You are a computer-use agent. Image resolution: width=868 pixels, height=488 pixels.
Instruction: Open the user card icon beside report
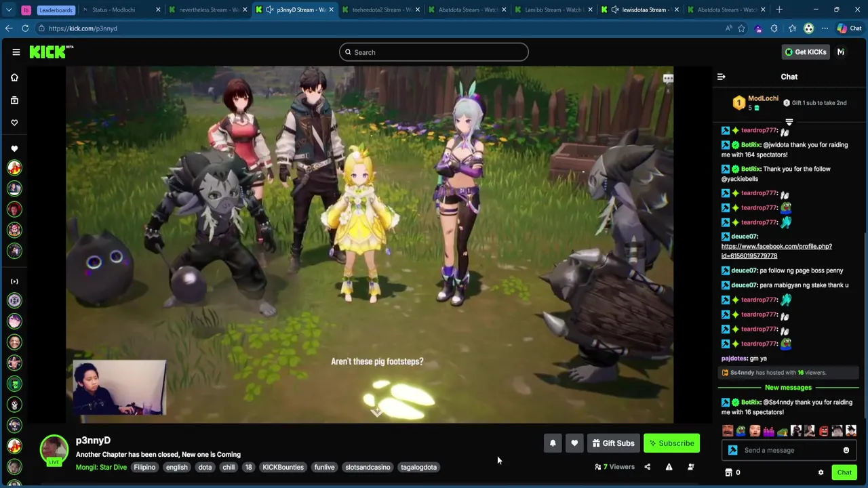tap(690, 467)
